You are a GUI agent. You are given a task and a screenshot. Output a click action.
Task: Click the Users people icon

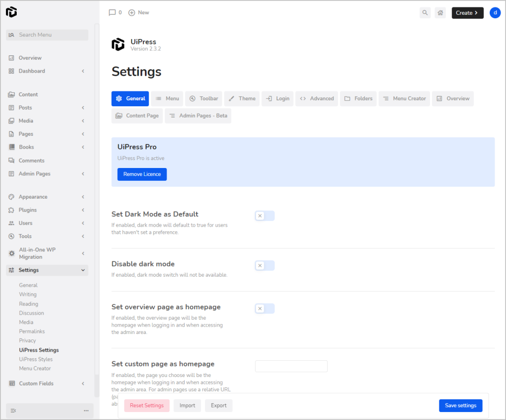click(x=11, y=223)
